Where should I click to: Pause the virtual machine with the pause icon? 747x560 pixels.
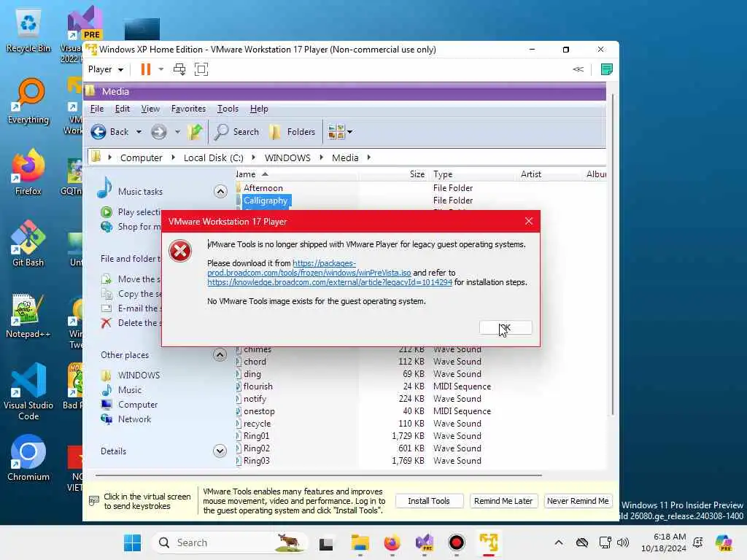[146, 69]
